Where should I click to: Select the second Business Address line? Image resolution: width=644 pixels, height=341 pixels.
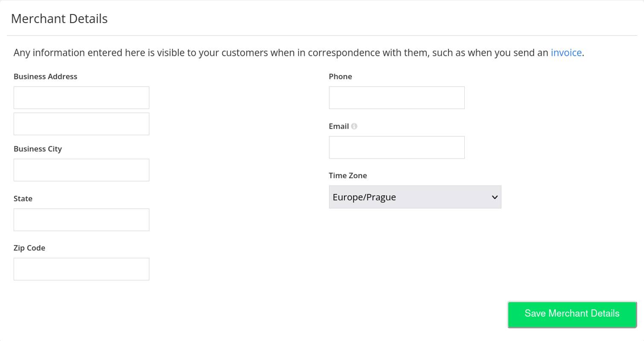coord(81,124)
